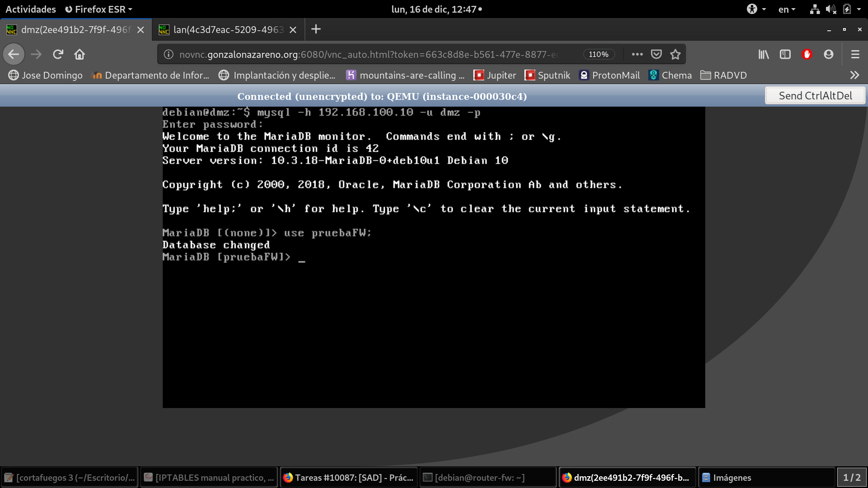Reload the current page

point(58,54)
